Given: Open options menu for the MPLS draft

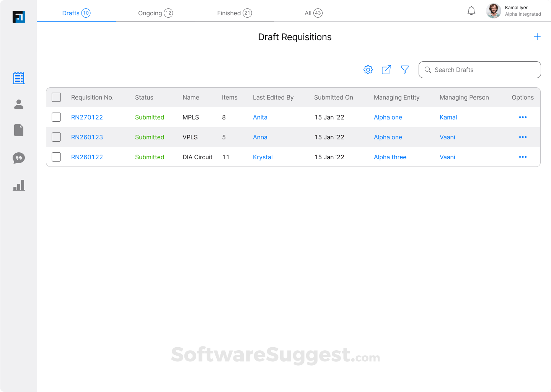Looking at the screenshot, I should coord(523,117).
